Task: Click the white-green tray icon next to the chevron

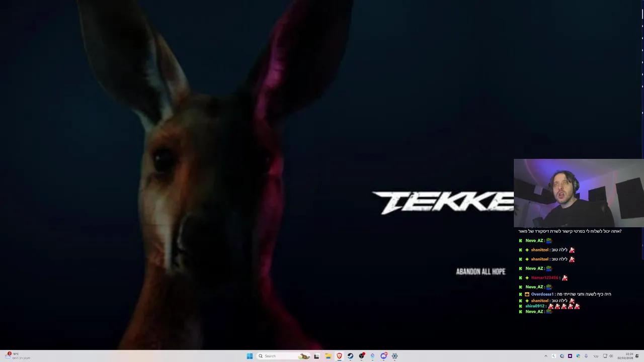Action: [x=554, y=356]
